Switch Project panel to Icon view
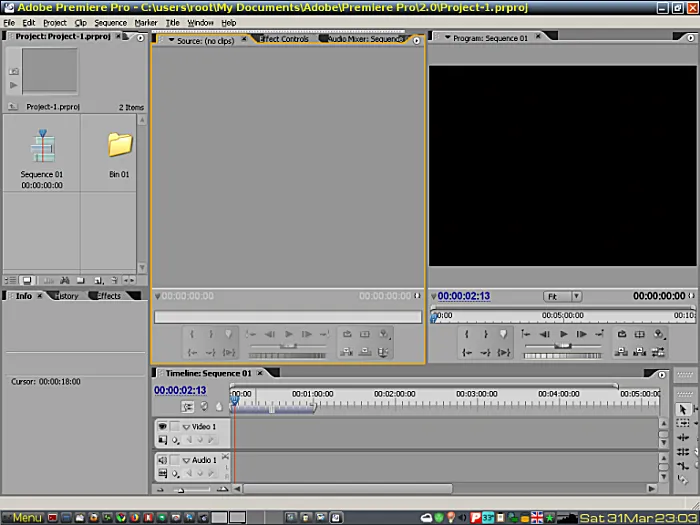Viewport: 700px width, 525px height. pos(27,280)
